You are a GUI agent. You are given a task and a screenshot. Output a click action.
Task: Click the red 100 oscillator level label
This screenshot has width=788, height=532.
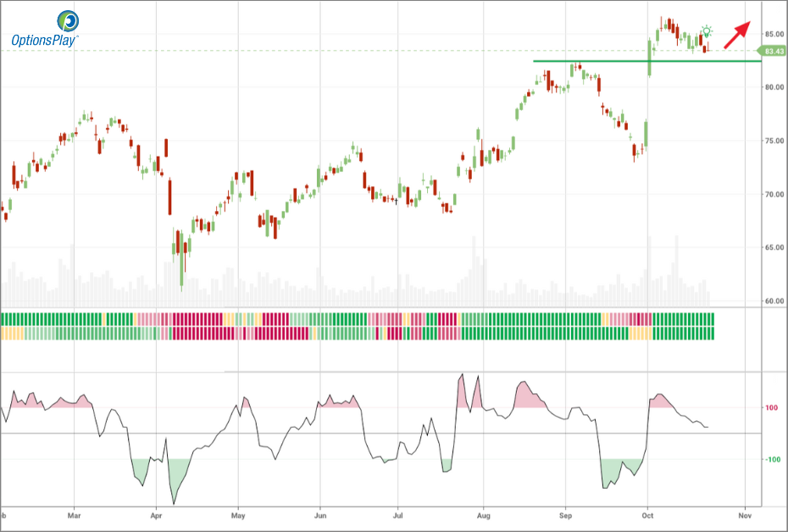(x=772, y=407)
